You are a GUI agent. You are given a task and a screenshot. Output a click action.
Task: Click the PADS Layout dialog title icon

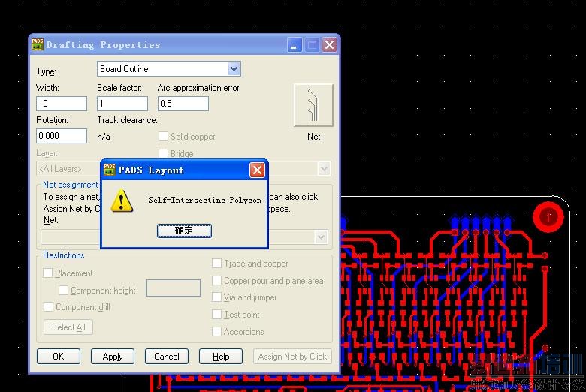tap(110, 170)
